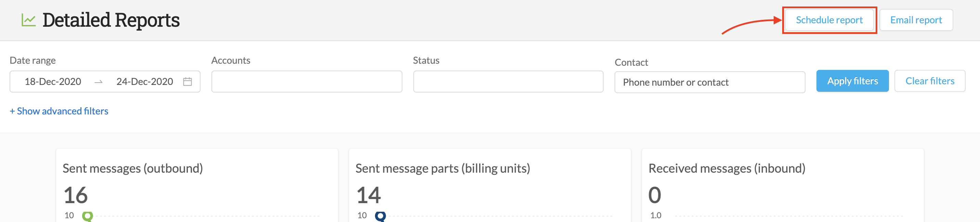Click the Phone number or contact field
The height and width of the screenshot is (222, 980).
point(710,82)
